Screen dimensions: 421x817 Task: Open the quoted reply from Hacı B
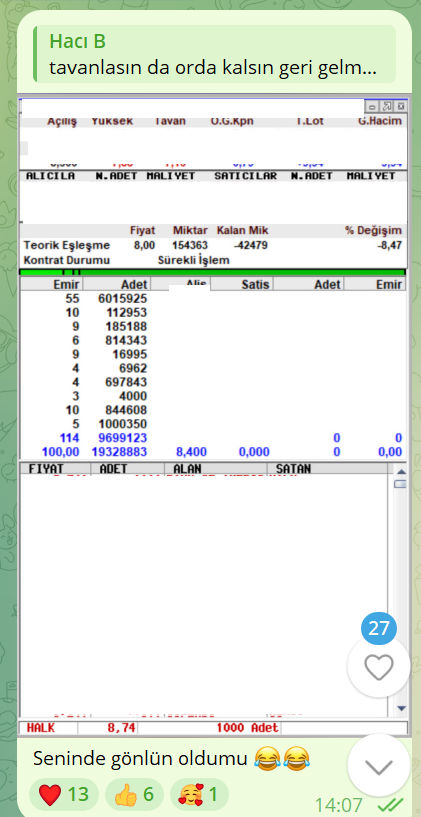[x=214, y=54]
